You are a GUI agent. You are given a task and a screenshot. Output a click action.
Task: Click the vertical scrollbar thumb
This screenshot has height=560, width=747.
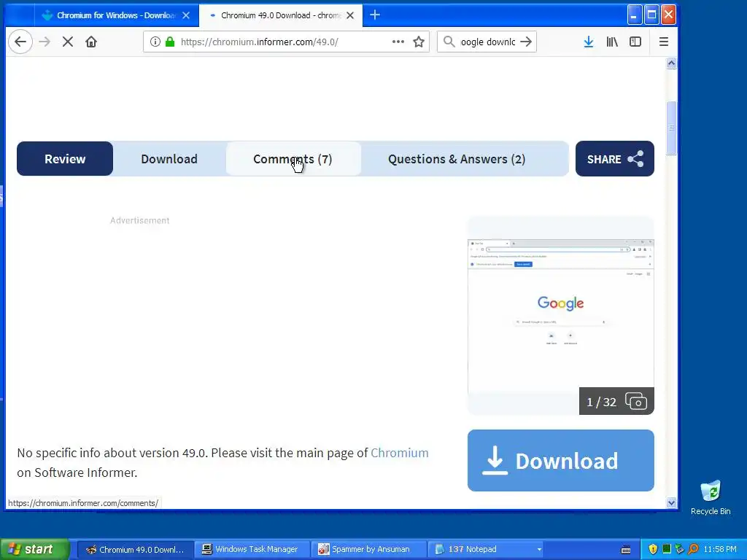click(671, 128)
